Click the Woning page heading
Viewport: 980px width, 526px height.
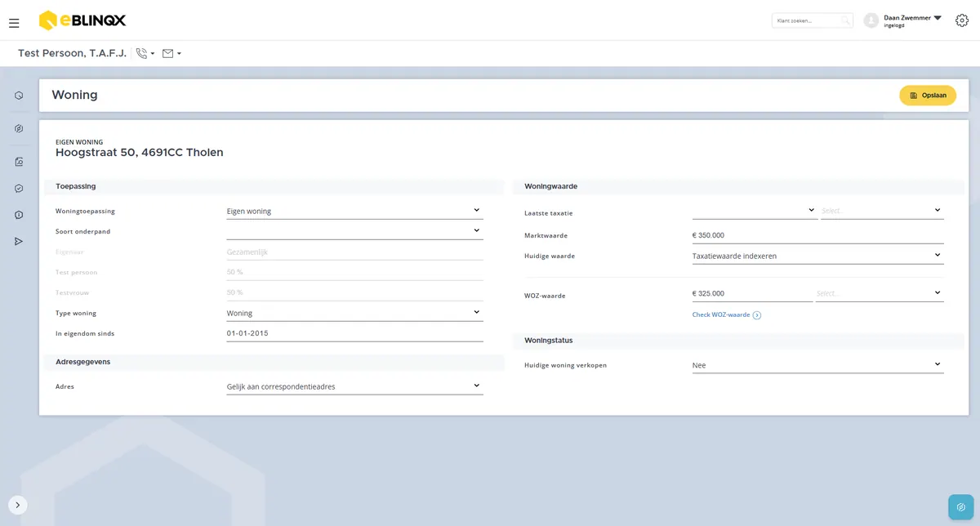(74, 95)
